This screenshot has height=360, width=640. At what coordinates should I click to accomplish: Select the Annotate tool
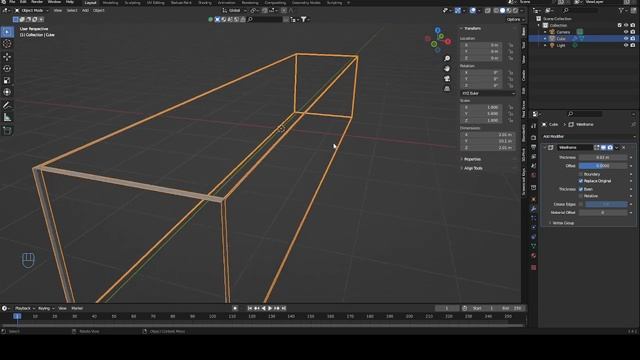7,105
